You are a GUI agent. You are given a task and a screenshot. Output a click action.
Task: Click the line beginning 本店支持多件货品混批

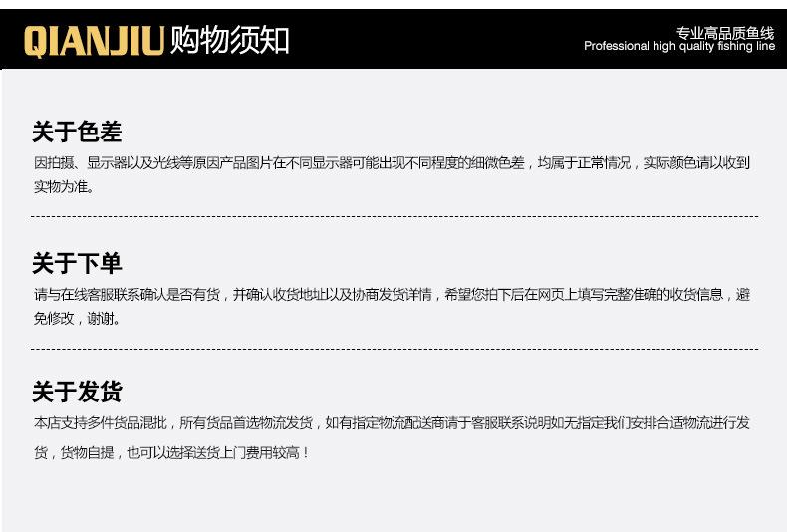click(392, 423)
